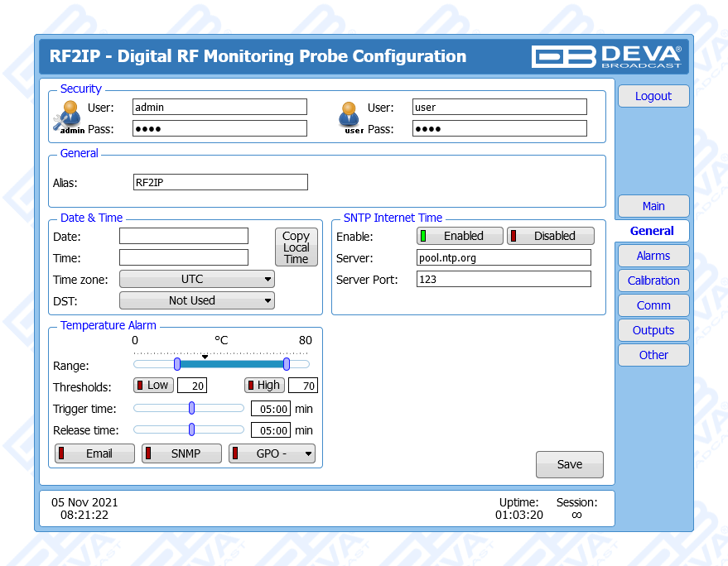Click the DEVA Broadcast logo
The image size is (728, 566).
click(607, 56)
